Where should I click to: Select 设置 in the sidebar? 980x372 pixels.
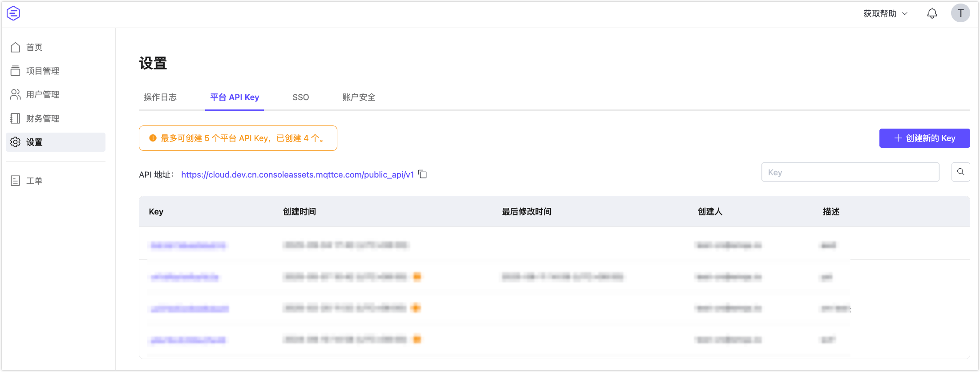tap(34, 142)
